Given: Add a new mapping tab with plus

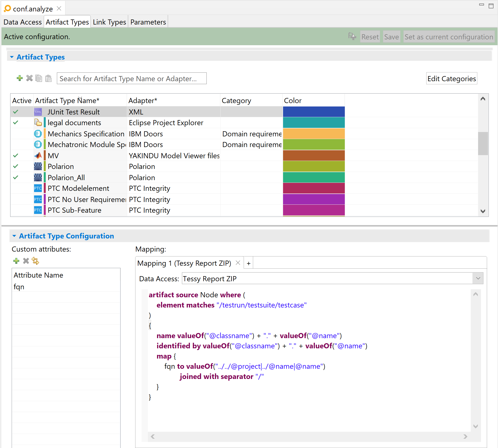Looking at the screenshot, I should (x=249, y=264).
